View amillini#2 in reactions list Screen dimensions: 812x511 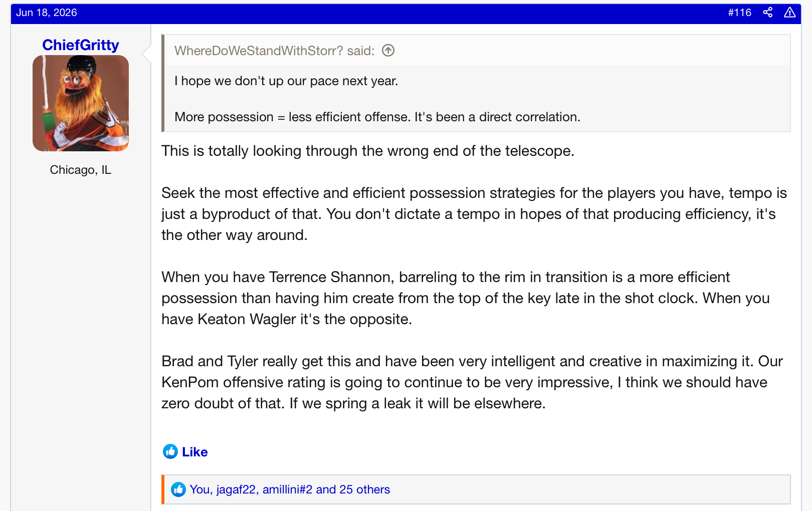tap(287, 489)
